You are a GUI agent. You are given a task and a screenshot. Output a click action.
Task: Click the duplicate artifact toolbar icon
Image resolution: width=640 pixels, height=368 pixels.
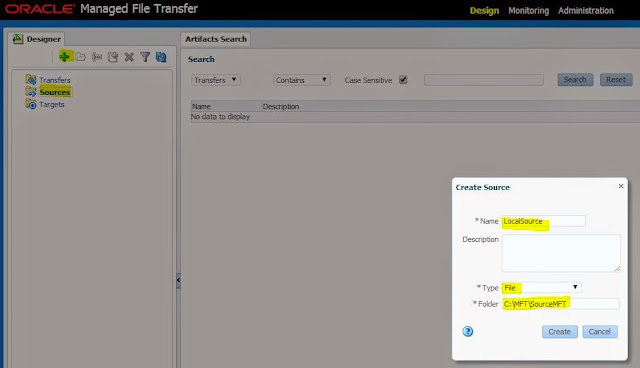pyautogui.click(x=113, y=57)
